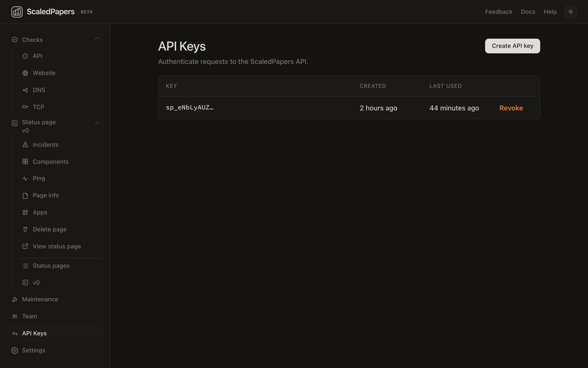Click the Checks checkmark icon

click(14, 40)
